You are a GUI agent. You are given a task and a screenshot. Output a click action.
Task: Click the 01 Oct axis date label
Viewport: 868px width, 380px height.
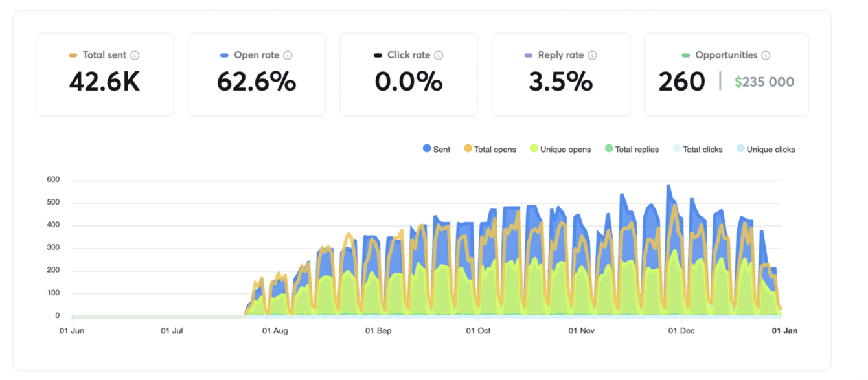point(478,331)
